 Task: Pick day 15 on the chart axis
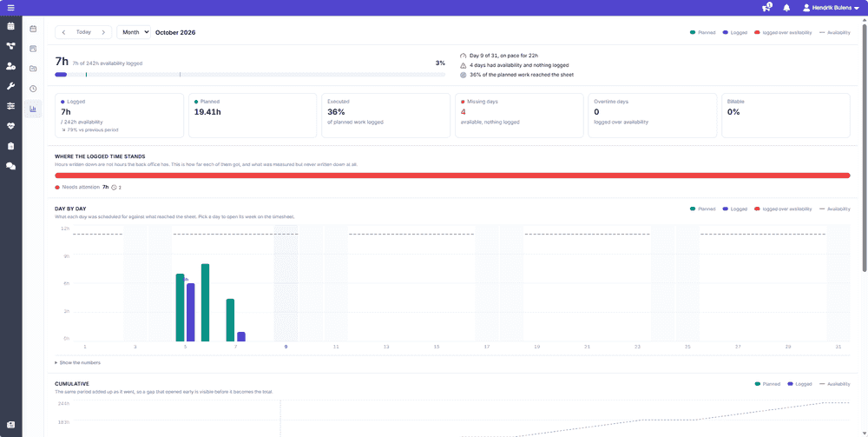pos(437,347)
